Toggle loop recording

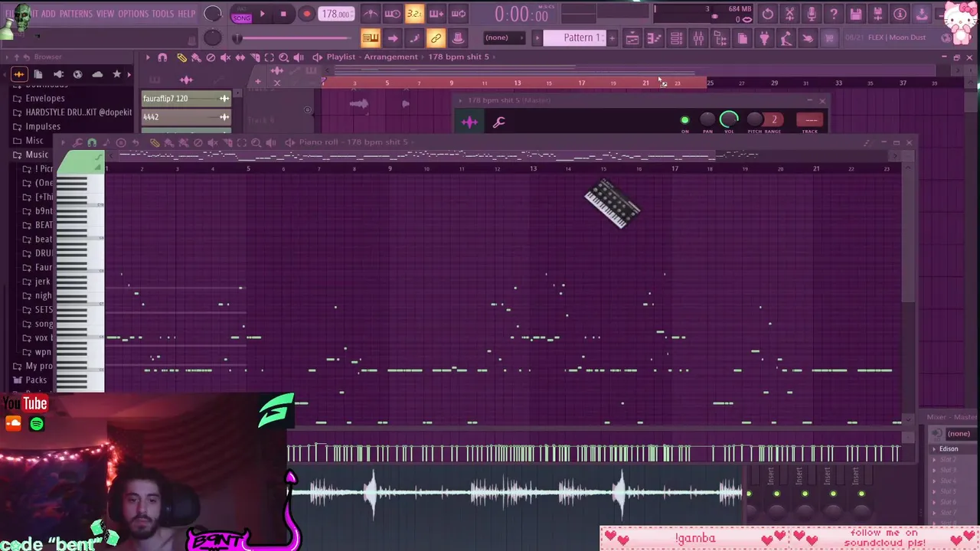click(x=459, y=14)
